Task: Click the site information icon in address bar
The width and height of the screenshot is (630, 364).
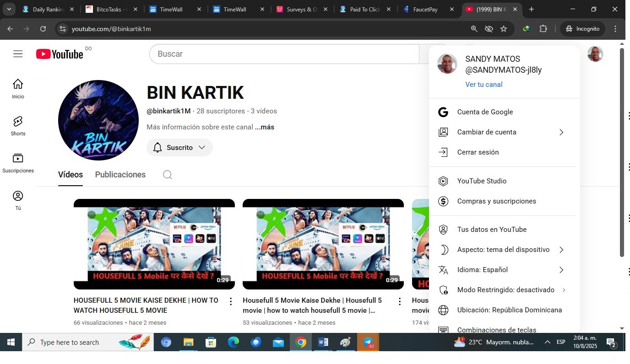Action: click(63, 29)
